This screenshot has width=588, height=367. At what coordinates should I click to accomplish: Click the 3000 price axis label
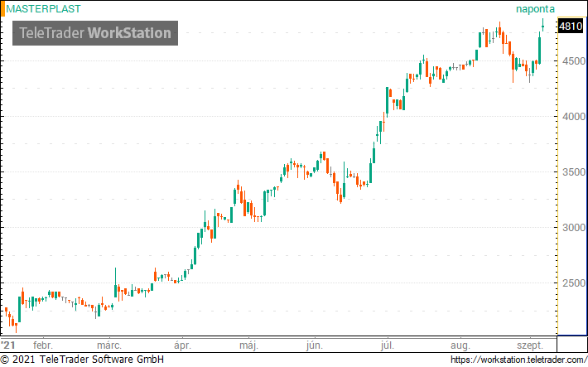pos(574,227)
